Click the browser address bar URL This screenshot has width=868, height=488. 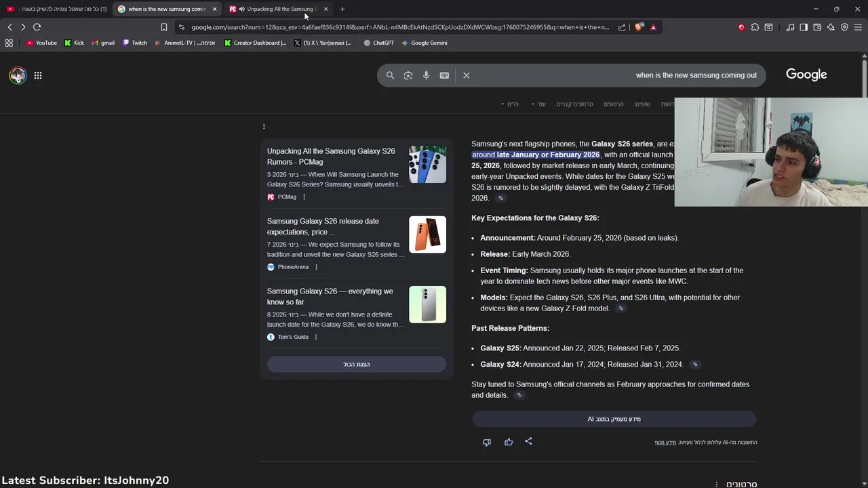[400, 27]
